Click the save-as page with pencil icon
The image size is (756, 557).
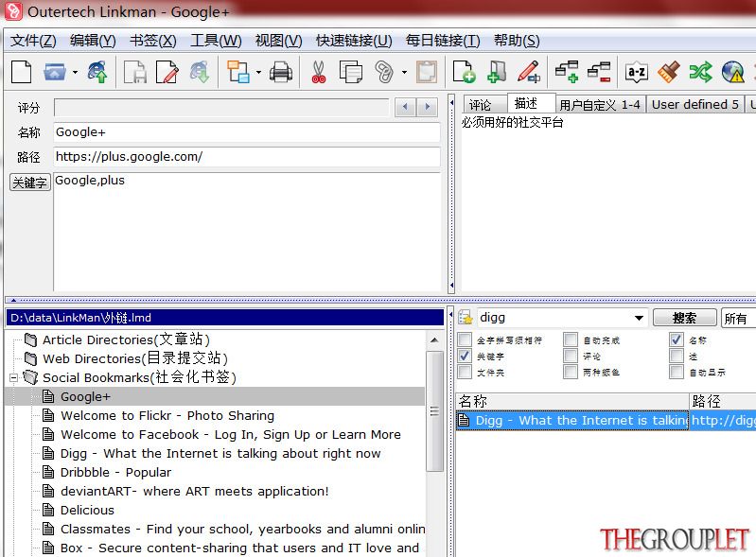[x=167, y=73]
